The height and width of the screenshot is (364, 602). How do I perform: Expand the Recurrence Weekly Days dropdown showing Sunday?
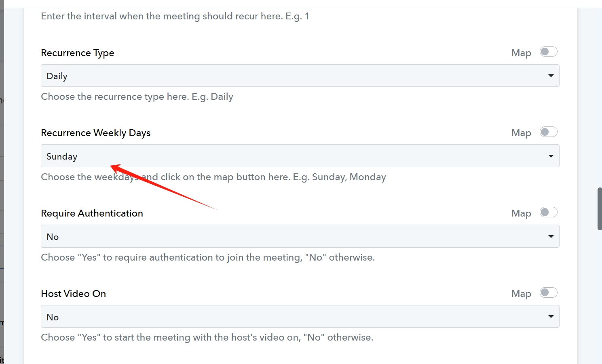[300, 156]
